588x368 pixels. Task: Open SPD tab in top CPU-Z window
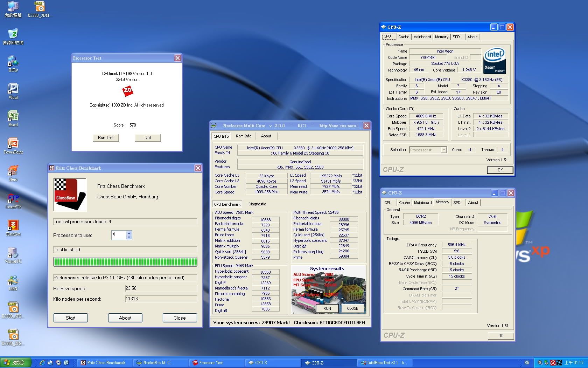tap(456, 37)
